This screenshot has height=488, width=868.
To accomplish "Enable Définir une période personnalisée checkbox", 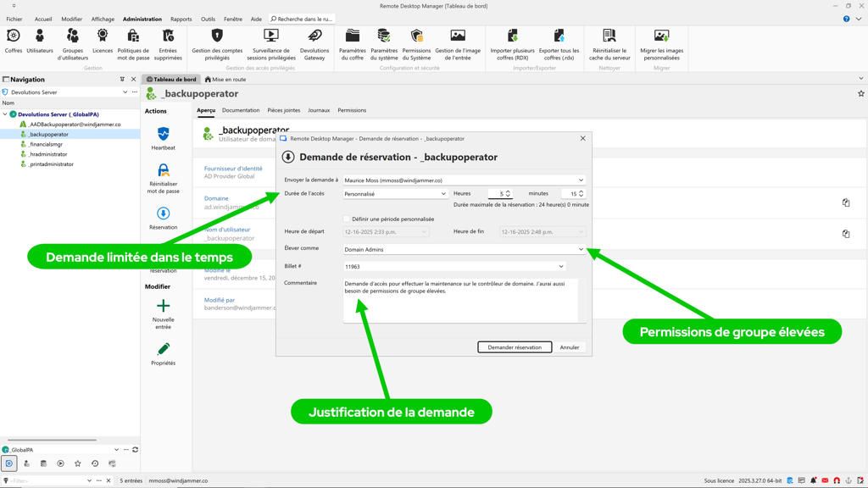I will click(347, 219).
